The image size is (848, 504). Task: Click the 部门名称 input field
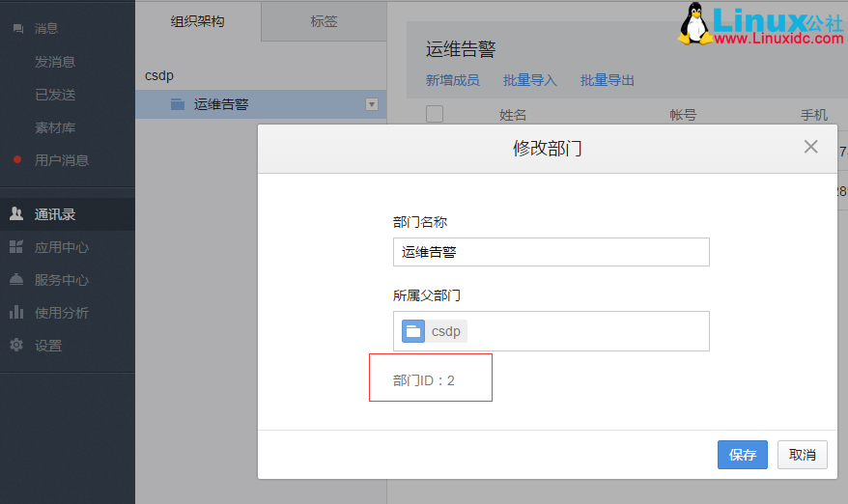[551, 252]
